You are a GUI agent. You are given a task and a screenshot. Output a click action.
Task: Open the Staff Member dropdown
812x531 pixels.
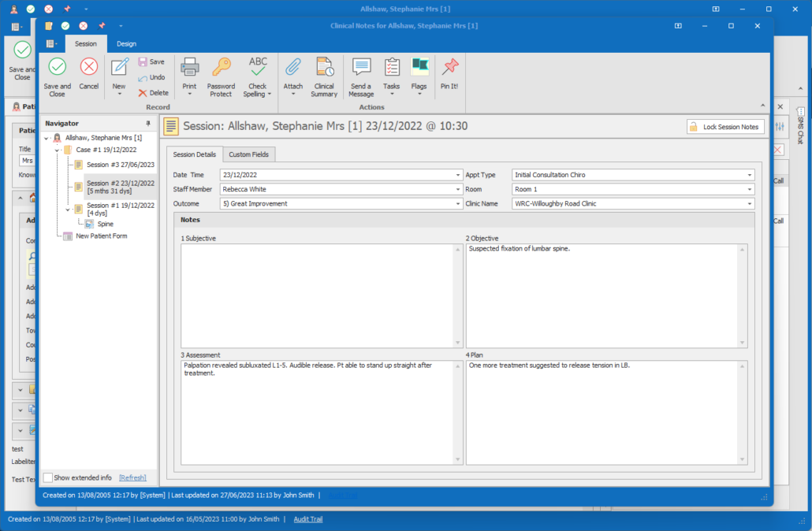coord(458,190)
